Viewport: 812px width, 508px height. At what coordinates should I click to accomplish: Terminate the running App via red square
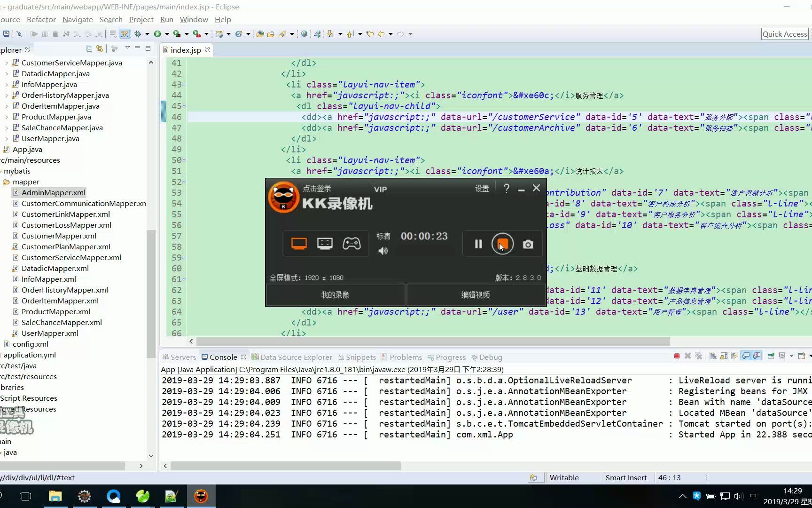pyautogui.click(x=677, y=356)
